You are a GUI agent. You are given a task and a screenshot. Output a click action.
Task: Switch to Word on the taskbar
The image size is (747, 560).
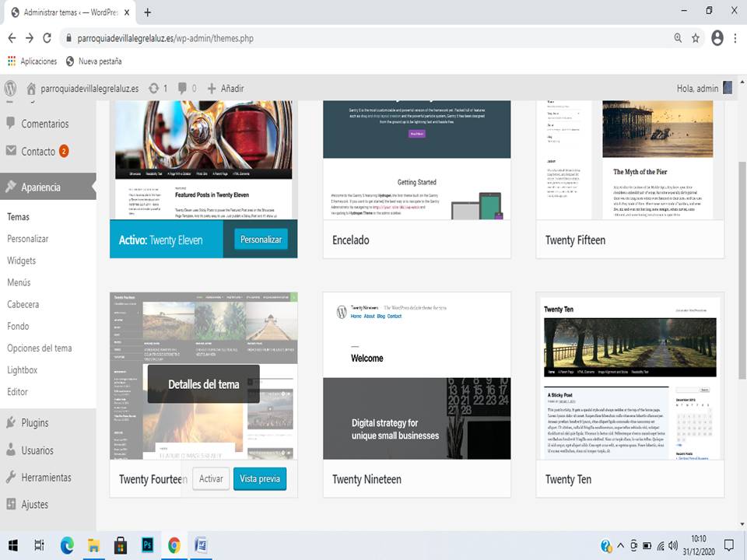[x=201, y=545]
